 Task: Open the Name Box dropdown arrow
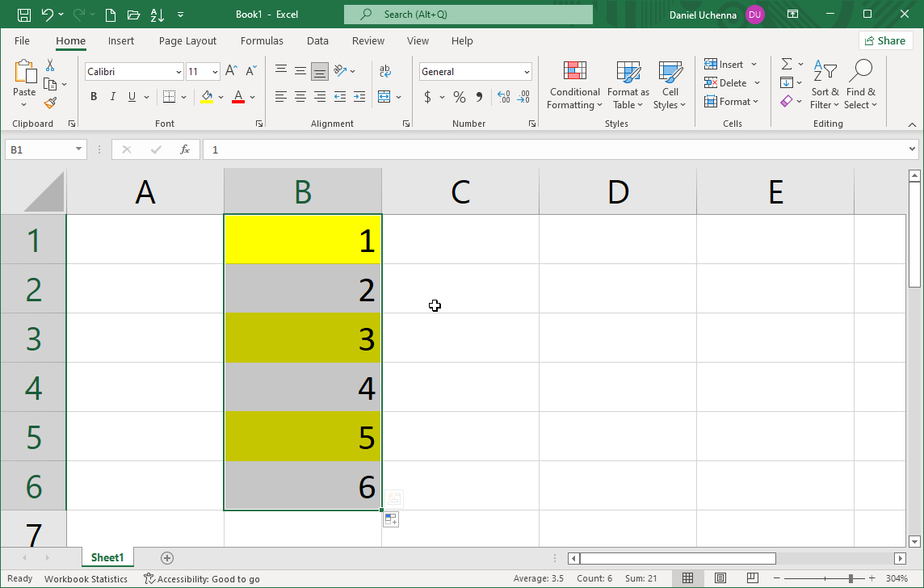coord(78,149)
